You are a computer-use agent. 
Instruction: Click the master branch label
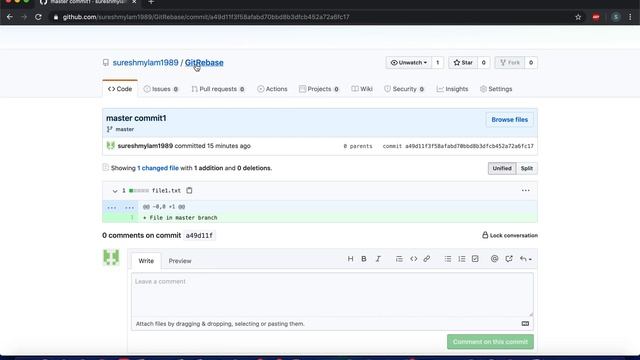[x=124, y=129]
